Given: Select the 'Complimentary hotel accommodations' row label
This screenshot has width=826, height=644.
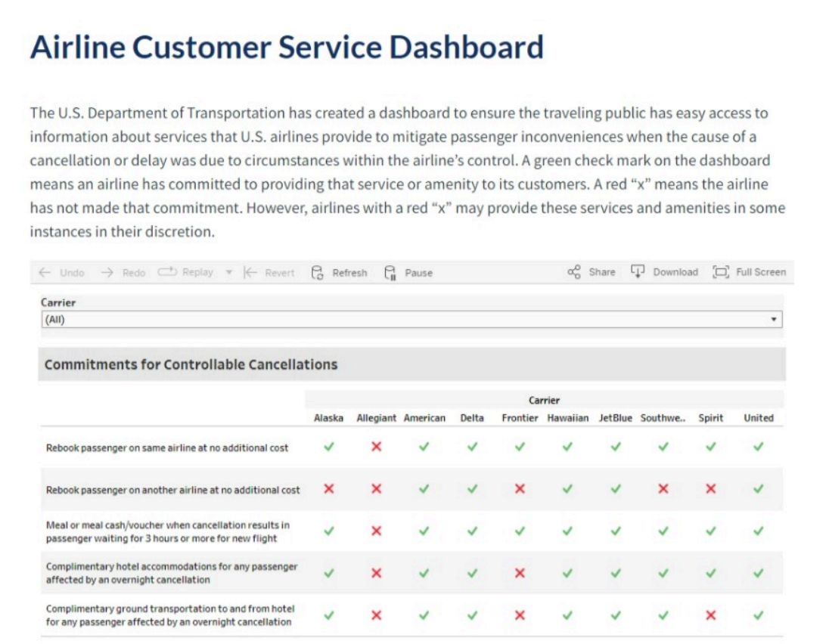Looking at the screenshot, I should tap(172, 573).
